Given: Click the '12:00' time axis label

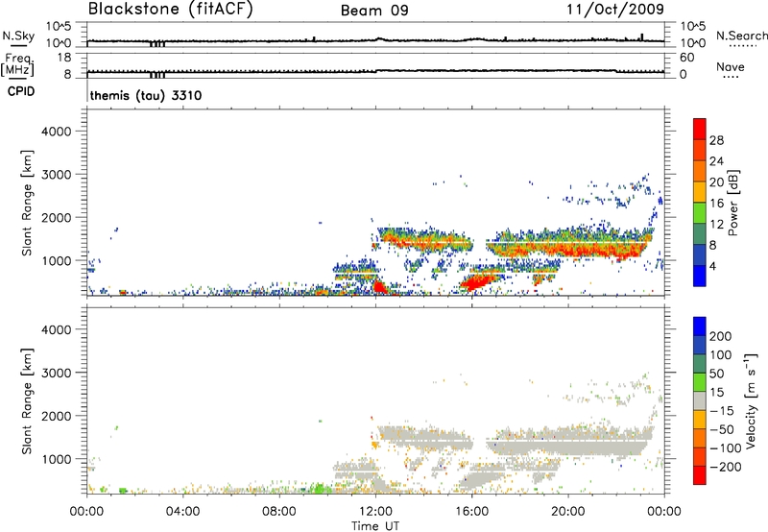Looking at the screenshot, I should 375,512.
